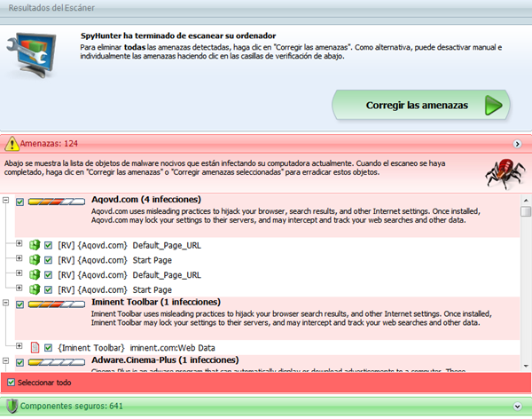Collapse the Iminent Toolbar threat group
Viewport: 532px width, 419px height.
point(5,303)
